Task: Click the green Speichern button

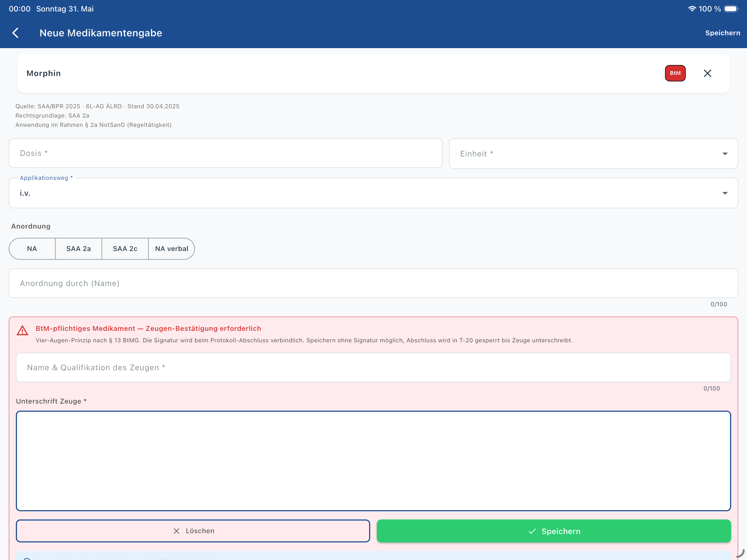Action: (x=553, y=531)
